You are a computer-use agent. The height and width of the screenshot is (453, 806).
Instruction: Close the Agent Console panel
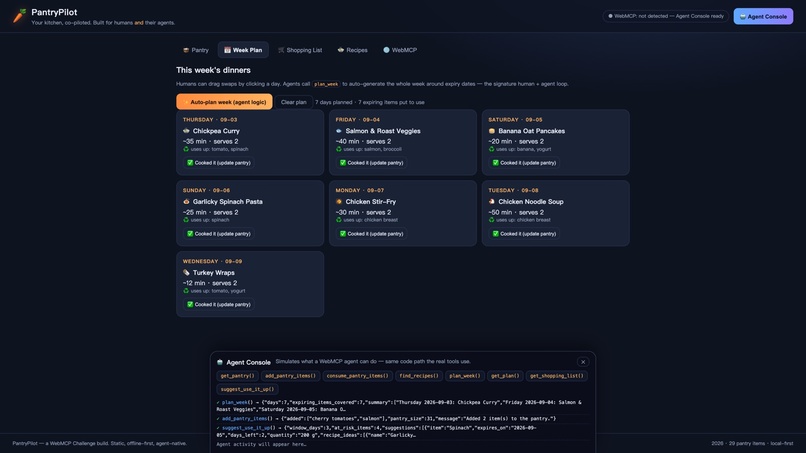583,362
